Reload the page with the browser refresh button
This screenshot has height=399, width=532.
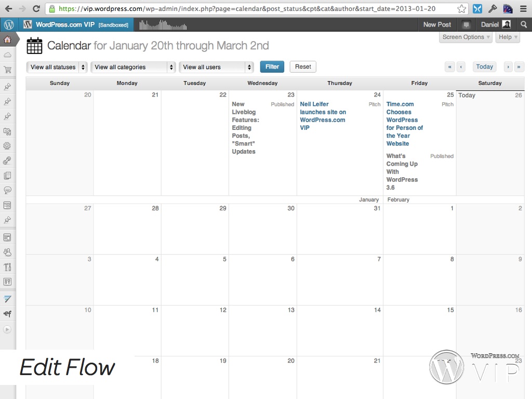pos(36,9)
